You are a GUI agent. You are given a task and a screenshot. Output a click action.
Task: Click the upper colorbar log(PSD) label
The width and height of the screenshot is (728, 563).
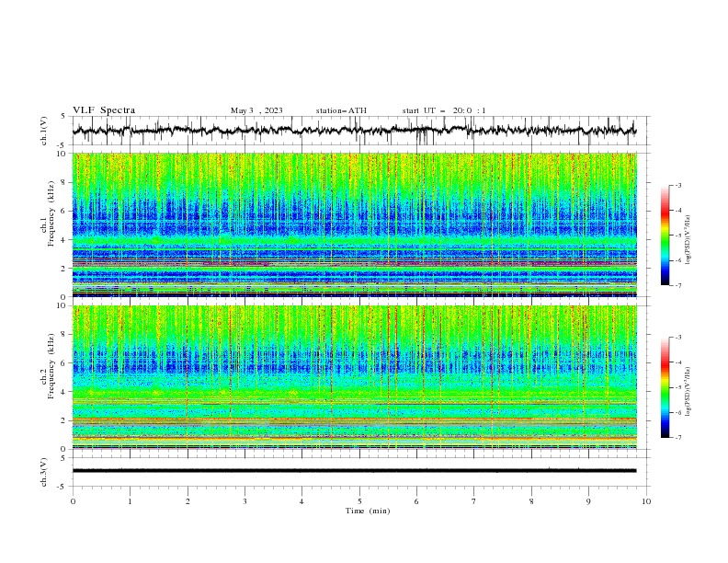pyautogui.click(x=688, y=240)
